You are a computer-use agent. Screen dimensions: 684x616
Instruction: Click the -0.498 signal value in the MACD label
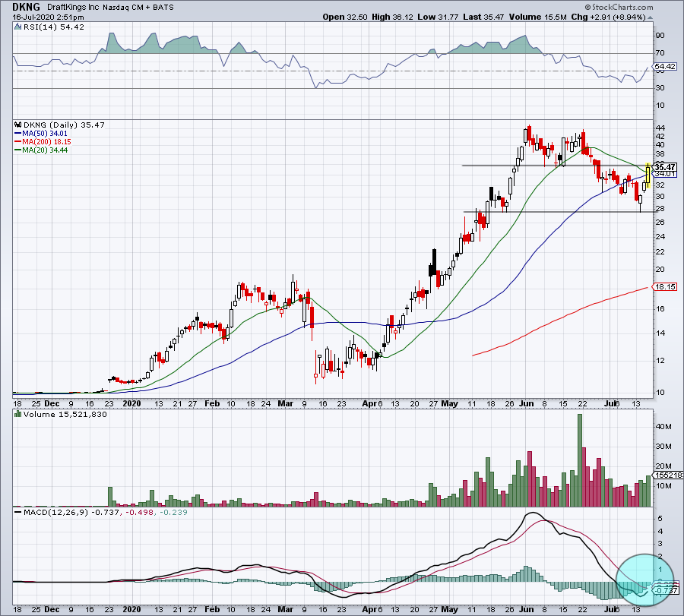(139, 512)
